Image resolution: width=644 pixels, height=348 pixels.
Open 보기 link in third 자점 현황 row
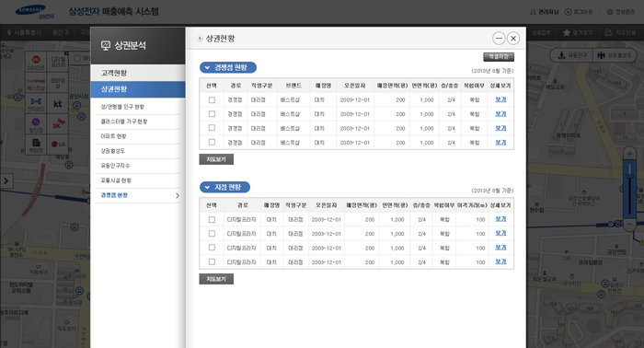click(x=500, y=248)
